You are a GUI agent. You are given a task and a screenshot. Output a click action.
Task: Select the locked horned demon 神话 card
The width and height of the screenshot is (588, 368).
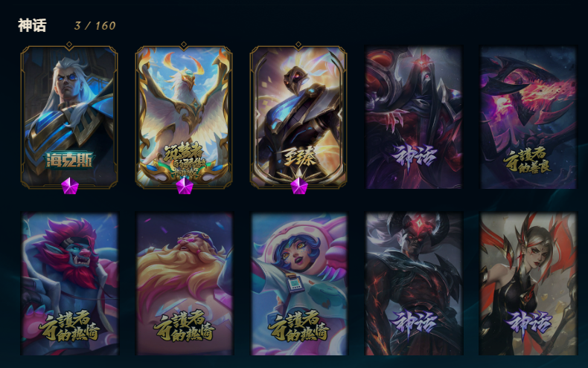(x=414, y=284)
